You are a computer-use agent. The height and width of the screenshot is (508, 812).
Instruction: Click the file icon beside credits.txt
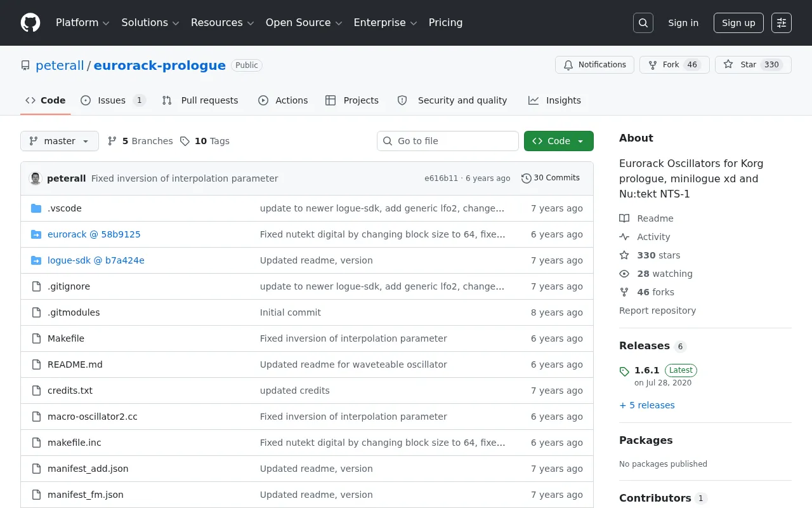point(36,391)
